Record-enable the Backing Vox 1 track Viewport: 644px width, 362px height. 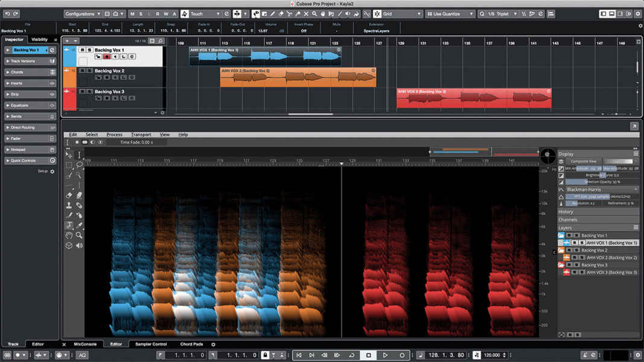(x=106, y=57)
